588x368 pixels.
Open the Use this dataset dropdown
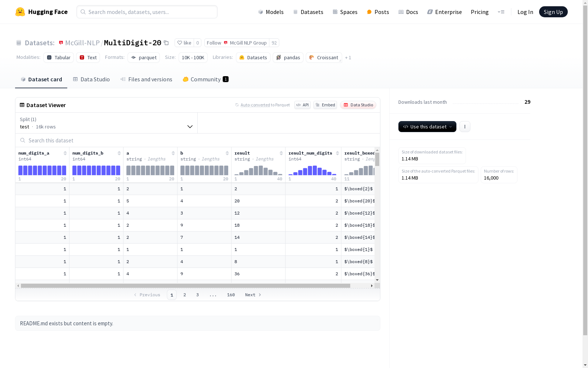pyautogui.click(x=427, y=127)
